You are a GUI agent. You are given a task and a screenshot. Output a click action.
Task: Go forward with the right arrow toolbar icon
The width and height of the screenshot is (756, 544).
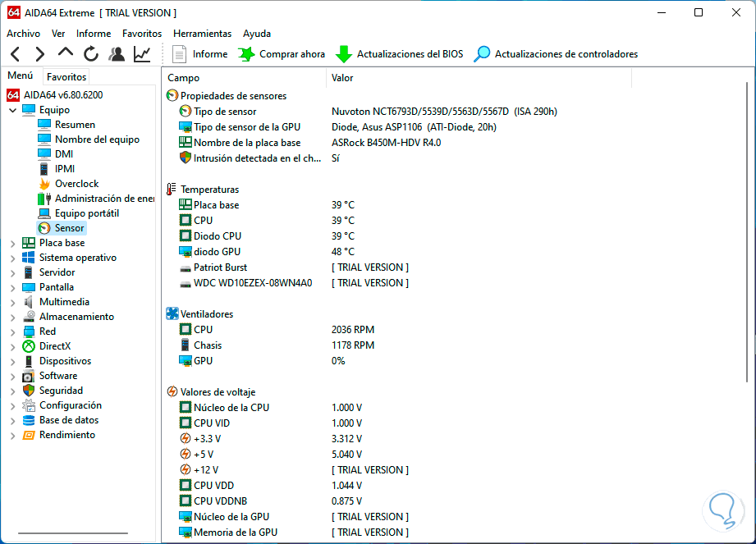pyautogui.click(x=40, y=54)
